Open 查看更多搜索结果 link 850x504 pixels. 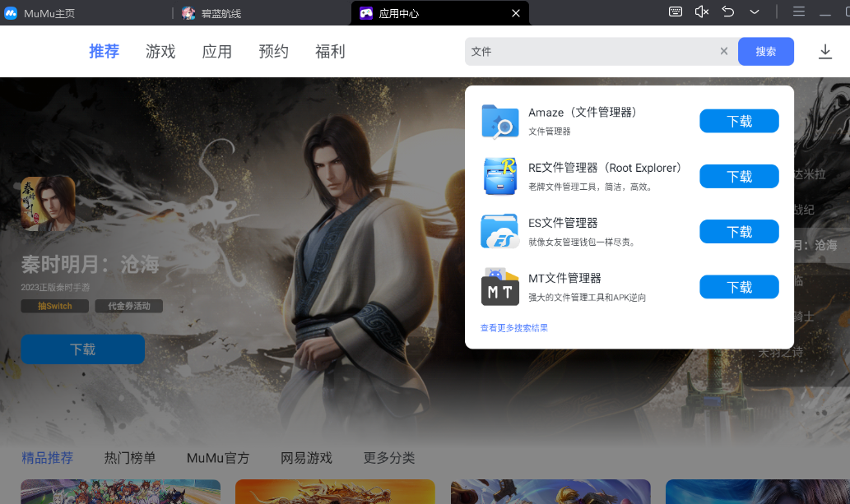pos(514,328)
